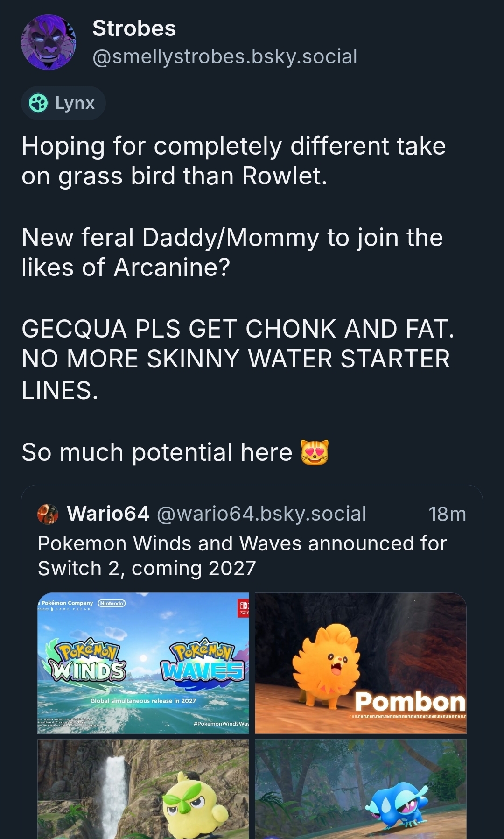Image resolution: width=504 pixels, height=839 pixels.
Task: Open Wario64's small avatar in quoted post
Action: point(48,514)
